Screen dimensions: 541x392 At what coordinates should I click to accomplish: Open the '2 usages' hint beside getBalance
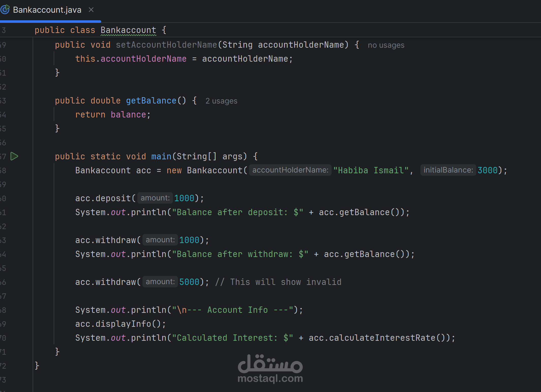[221, 101]
